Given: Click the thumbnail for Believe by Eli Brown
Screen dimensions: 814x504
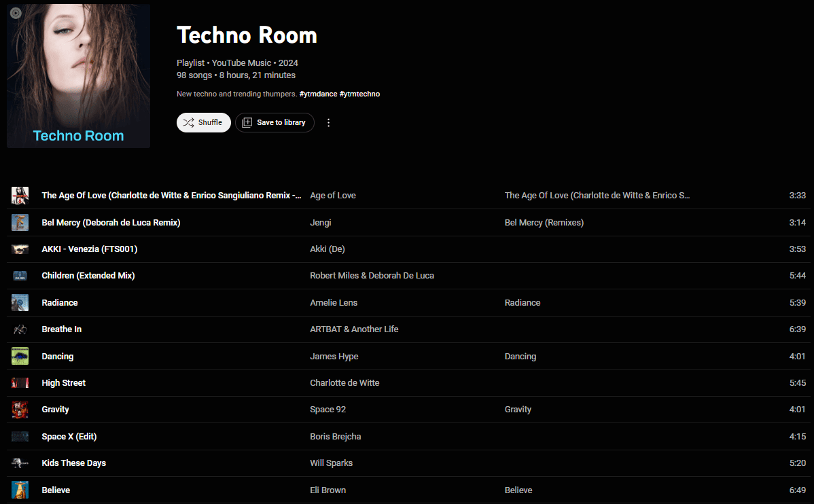Looking at the screenshot, I should [20, 490].
